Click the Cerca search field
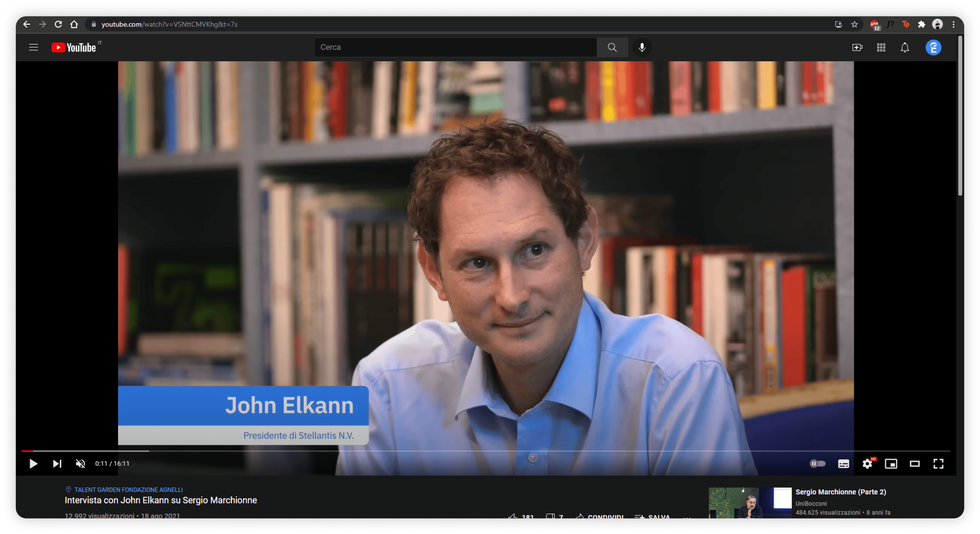The image size is (980, 534). (455, 47)
